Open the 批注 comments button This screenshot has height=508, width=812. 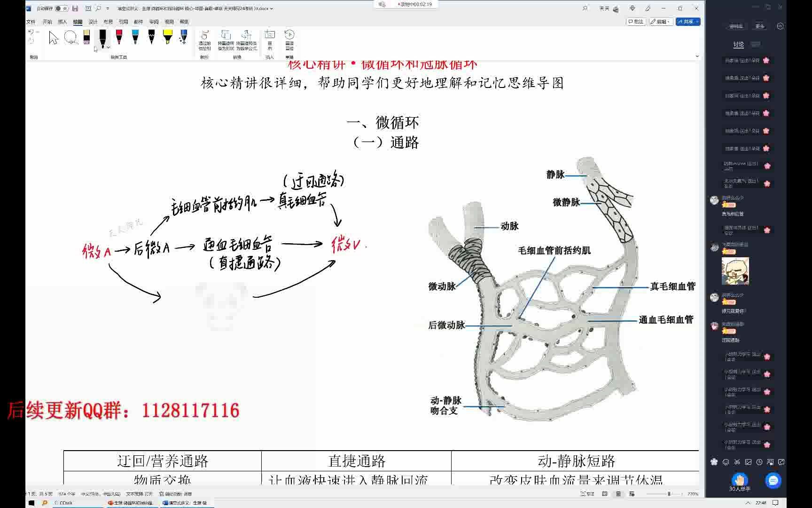[636, 22]
